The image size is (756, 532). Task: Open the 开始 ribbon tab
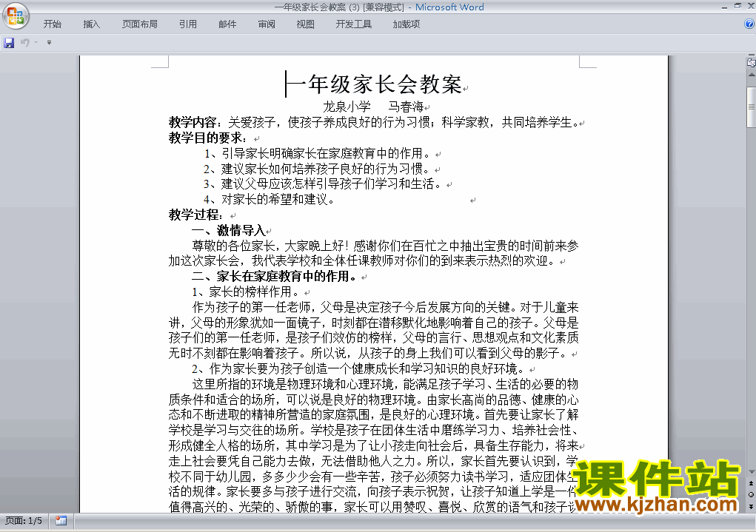[x=52, y=24]
